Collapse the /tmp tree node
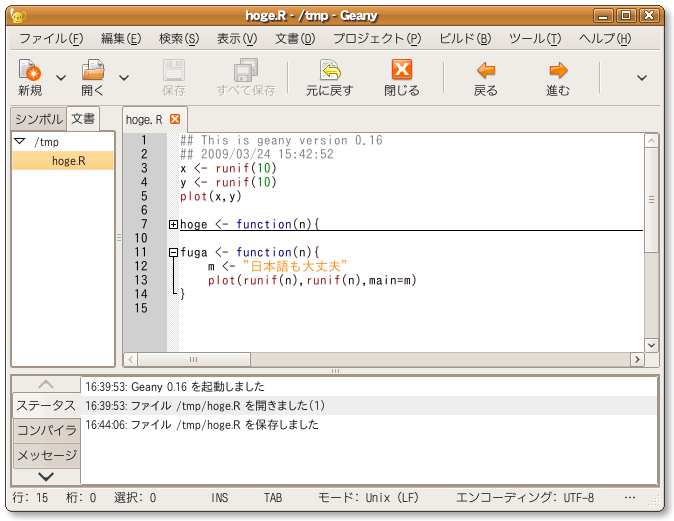 (x=20, y=142)
